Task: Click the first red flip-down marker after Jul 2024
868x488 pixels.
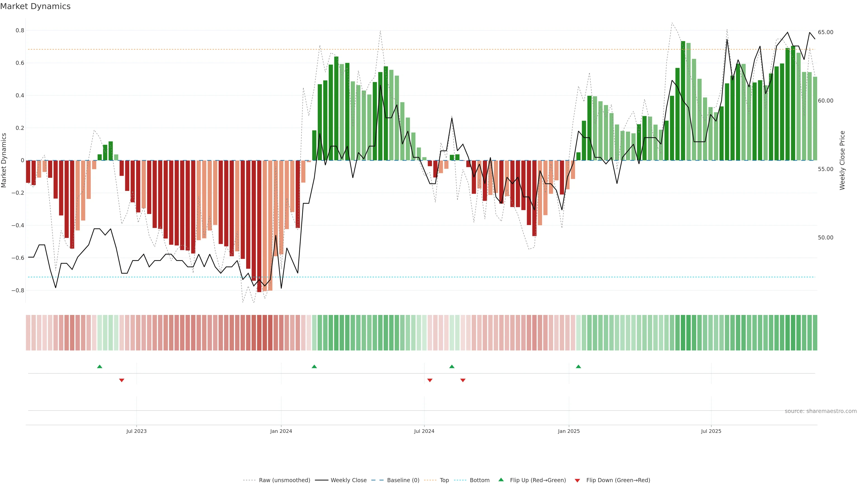Action: pyautogui.click(x=430, y=380)
